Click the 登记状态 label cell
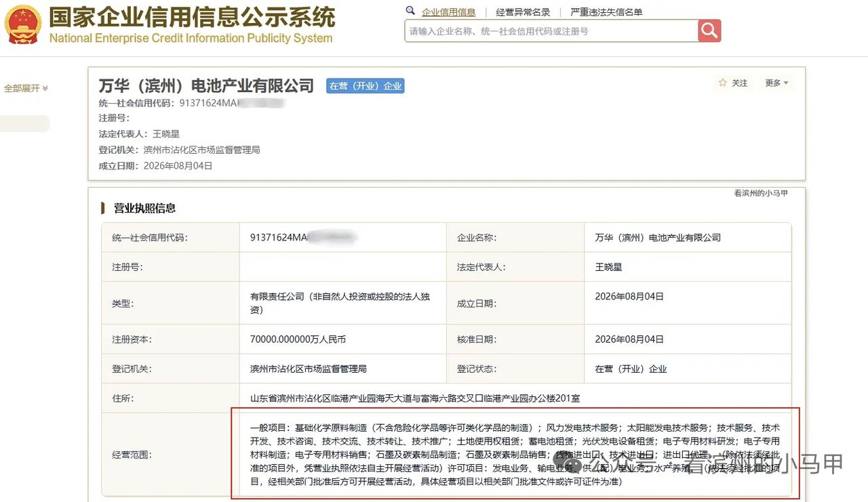This screenshot has height=502, width=868. [515, 369]
